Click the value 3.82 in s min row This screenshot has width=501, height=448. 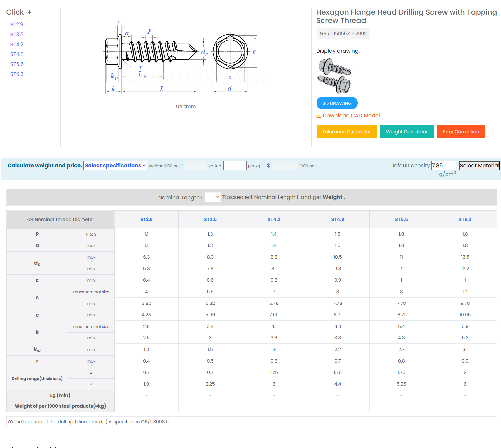[146, 303]
